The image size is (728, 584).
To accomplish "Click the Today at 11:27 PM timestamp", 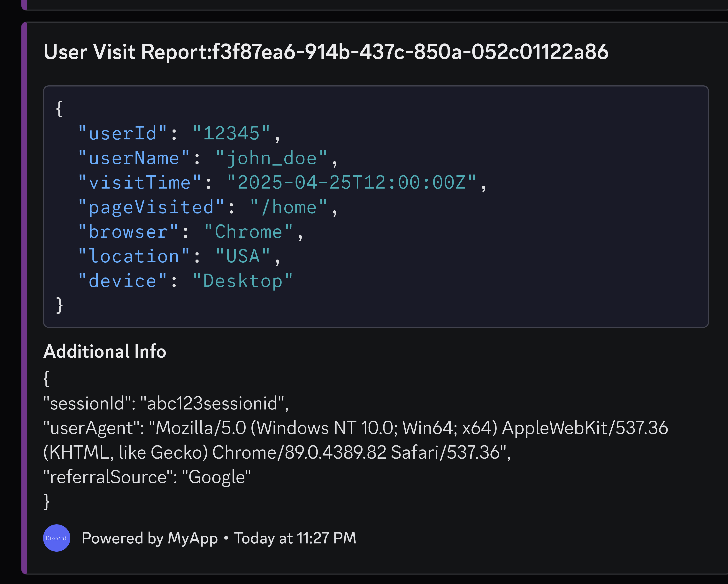I will [295, 538].
